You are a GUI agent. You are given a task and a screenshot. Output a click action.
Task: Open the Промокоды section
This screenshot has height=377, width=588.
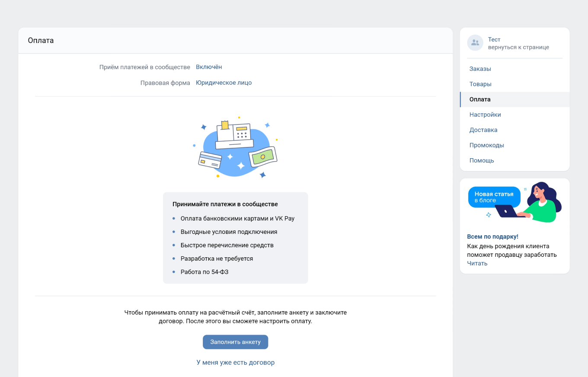(486, 145)
